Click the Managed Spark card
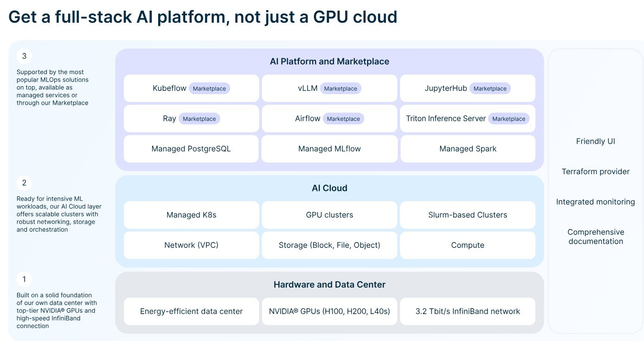Image resolution: width=644 pixels, height=341 pixels. pos(468,149)
